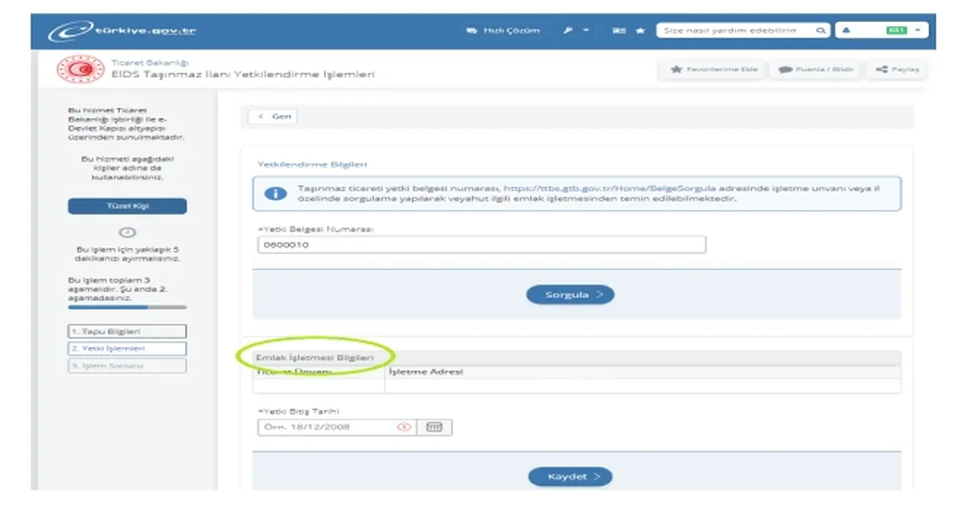Click the services list icon beside the star
This screenshot has height=521, width=980.
[619, 31]
